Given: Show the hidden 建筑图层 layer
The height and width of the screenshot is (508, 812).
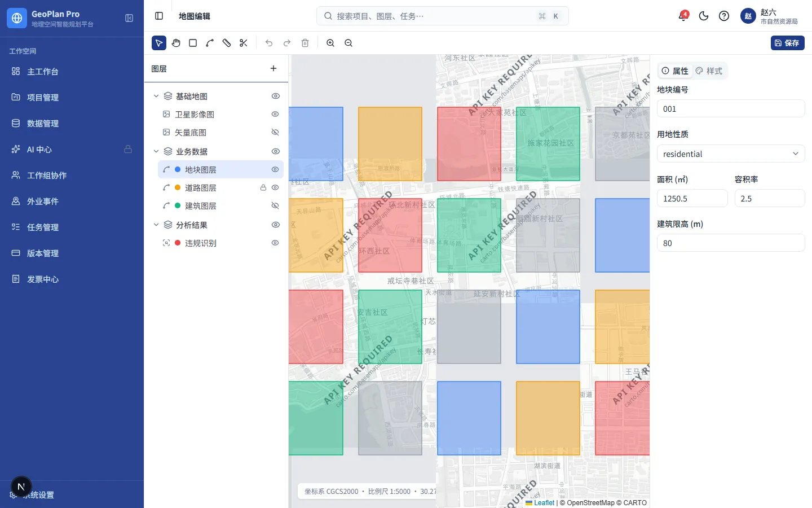Looking at the screenshot, I should (x=275, y=206).
